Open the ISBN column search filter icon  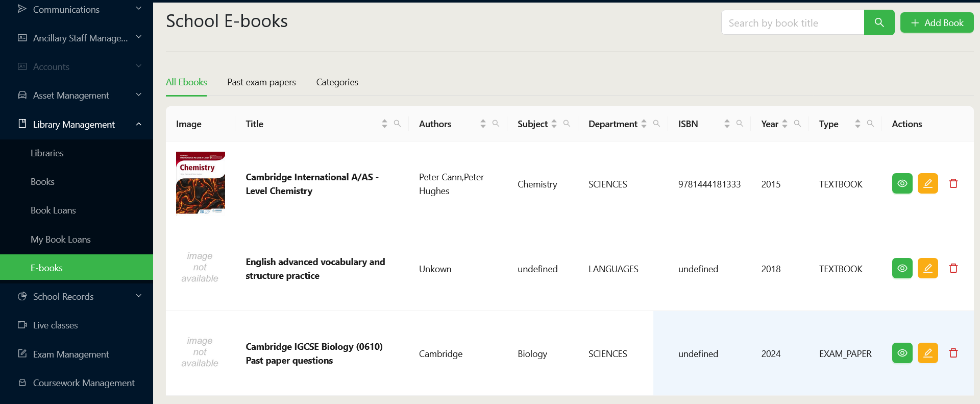740,124
